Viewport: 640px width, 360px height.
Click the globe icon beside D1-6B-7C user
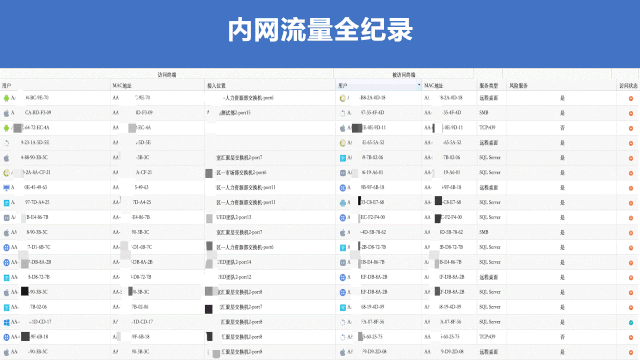coord(6,247)
